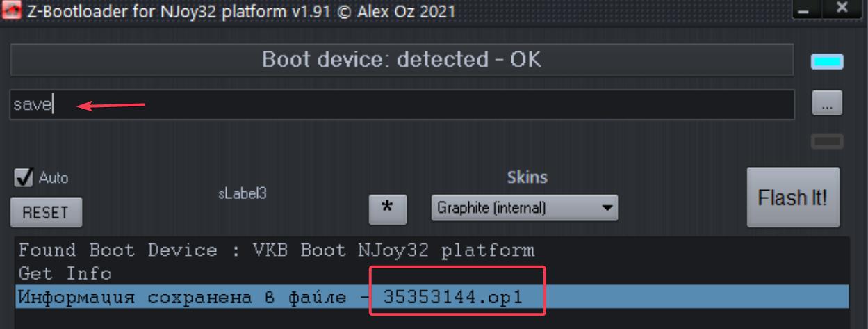
Task: Click the Flash It! button
Action: pyautogui.click(x=793, y=198)
